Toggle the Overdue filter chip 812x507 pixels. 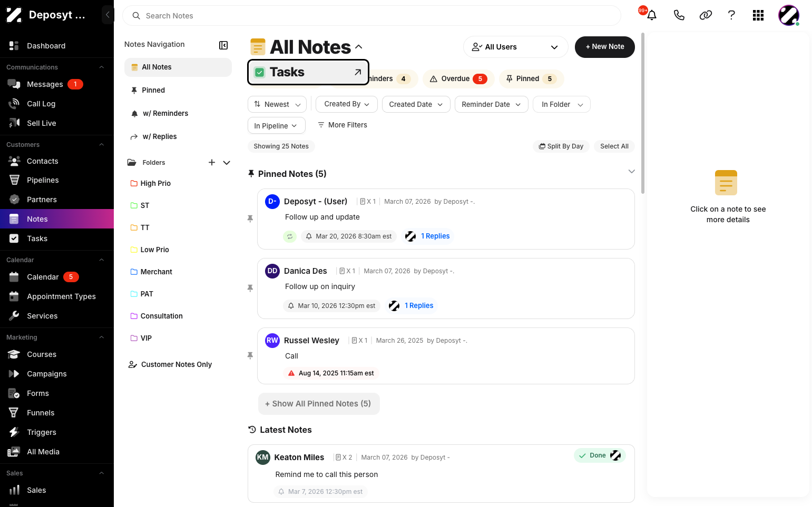click(x=458, y=79)
